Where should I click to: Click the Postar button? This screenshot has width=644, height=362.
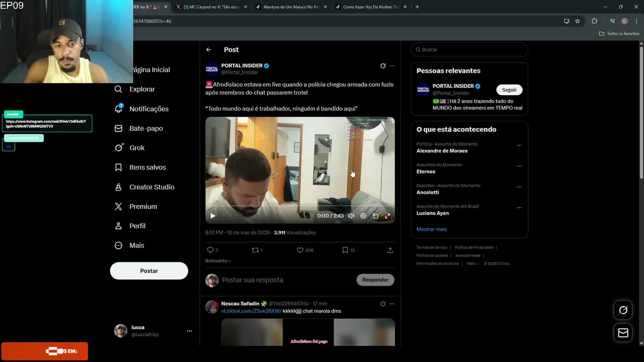point(149,271)
